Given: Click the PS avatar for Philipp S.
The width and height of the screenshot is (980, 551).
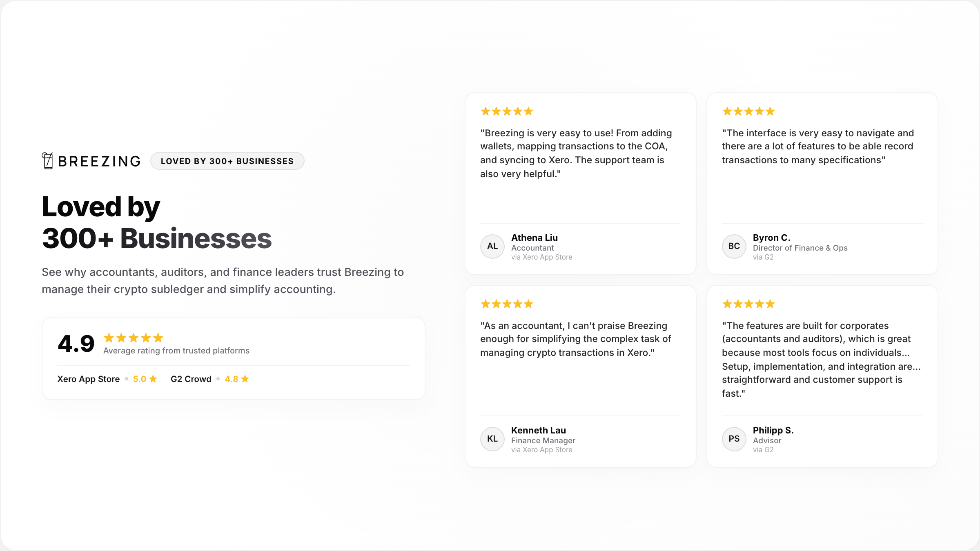Looking at the screenshot, I should click(x=734, y=439).
